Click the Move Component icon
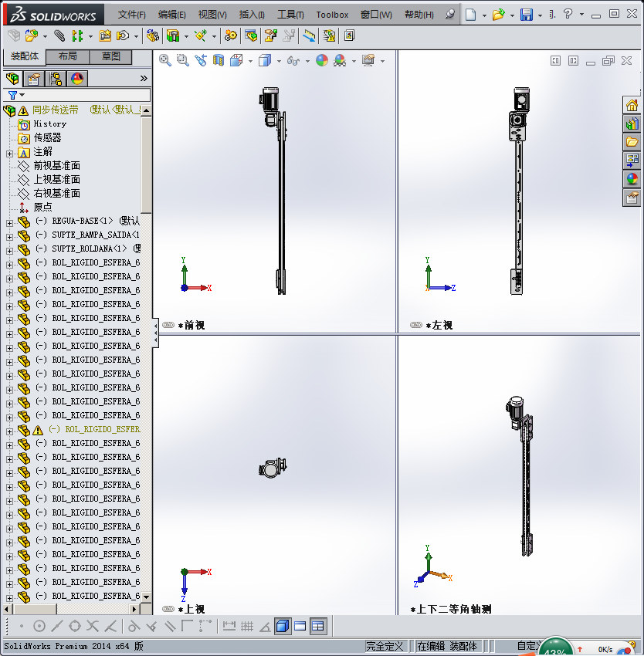Screen dimensions: 644x656 pyautogui.click(x=123, y=36)
